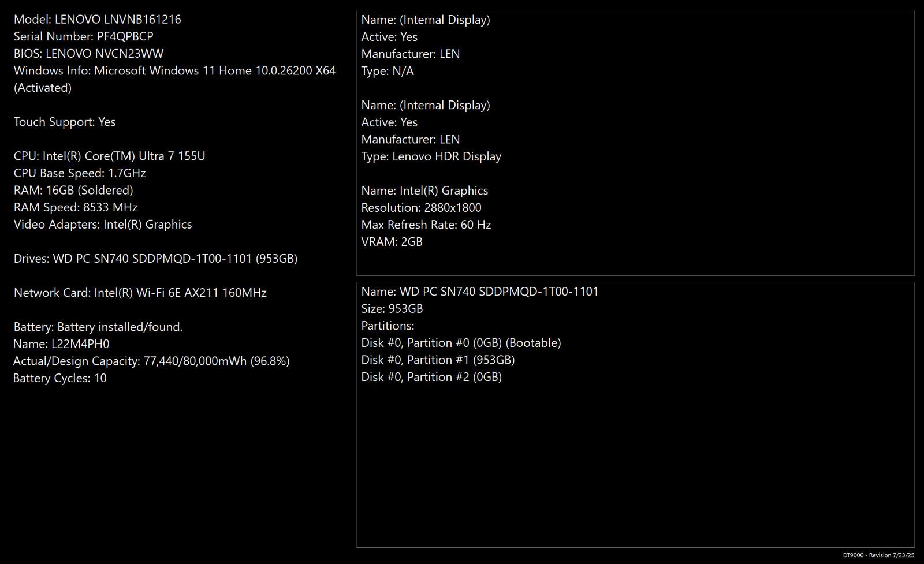924x564 pixels.
Task: Click the Network Card Wi-Fi 6E line
Action: point(140,293)
